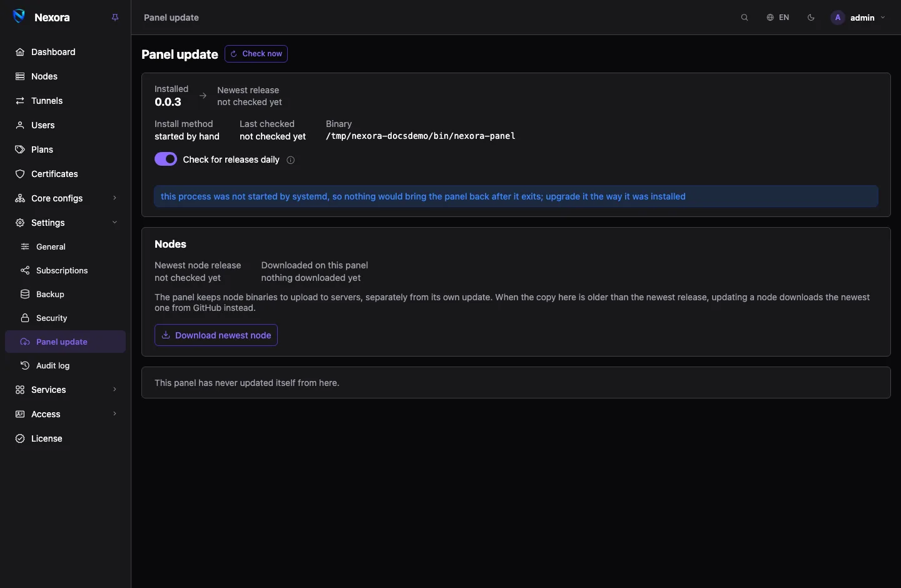
Task: Expand the Services submenu
Action: (x=66, y=390)
